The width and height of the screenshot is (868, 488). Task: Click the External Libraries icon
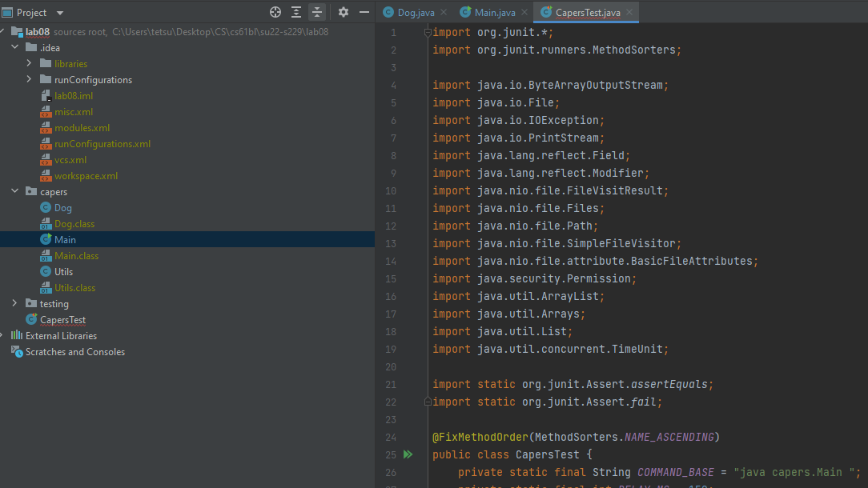(17, 336)
